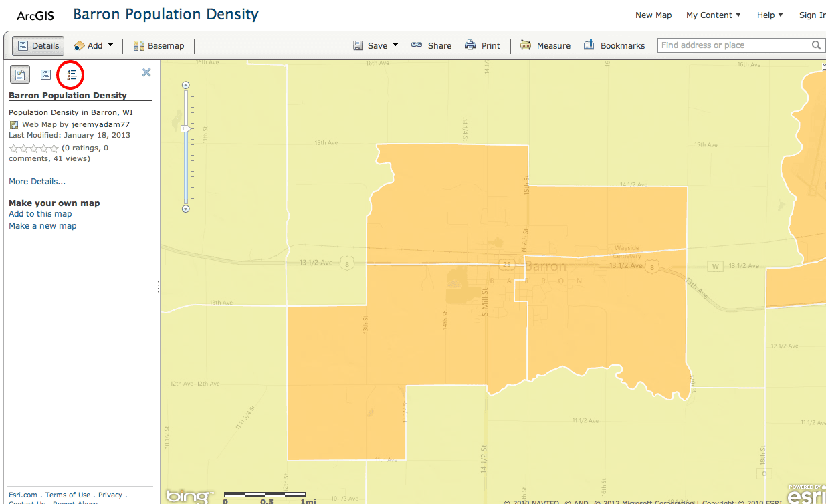This screenshot has height=504, width=826.
Task: Focus the Find address or place field
Action: [732, 45]
